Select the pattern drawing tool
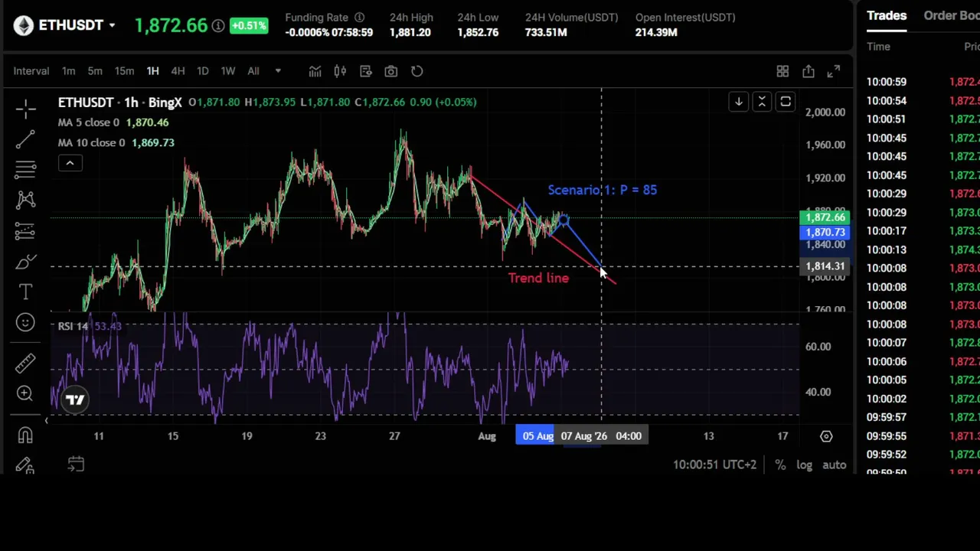980x551 pixels. click(25, 199)
